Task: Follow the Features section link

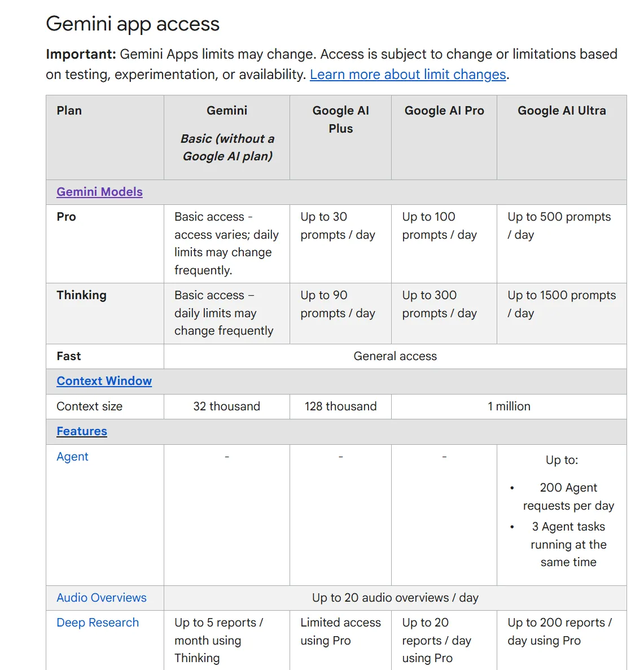Action: click(x=82, y=431)
